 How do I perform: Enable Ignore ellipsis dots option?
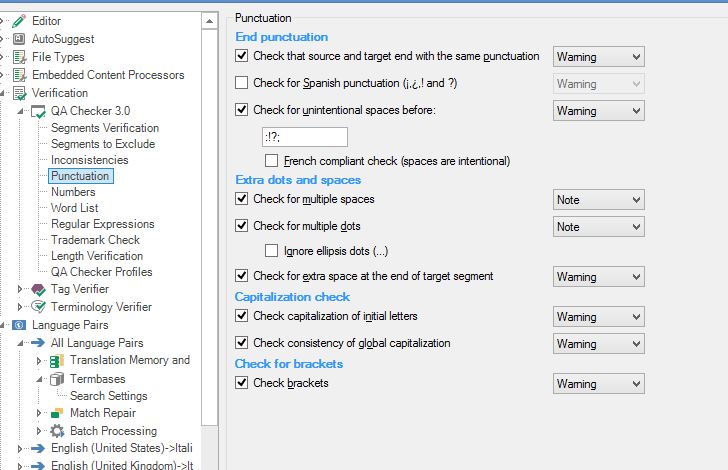pos(271,251)
